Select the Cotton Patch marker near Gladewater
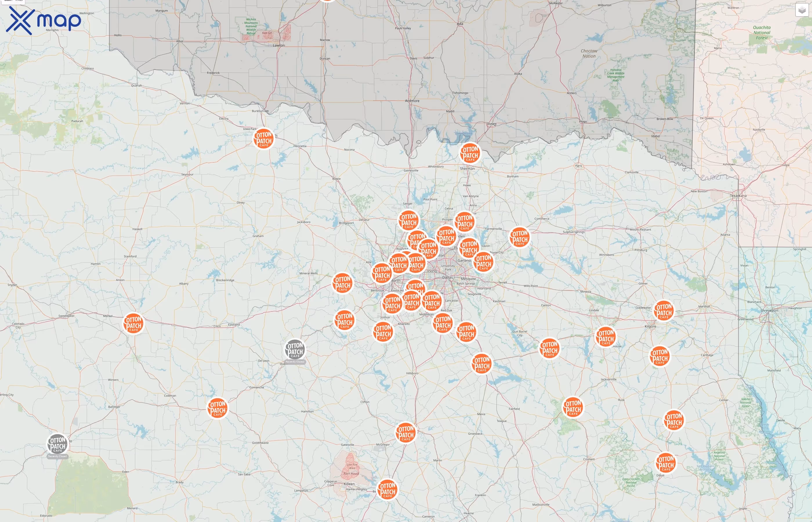This screenshot has height=522, width=812. click(664, 311)
